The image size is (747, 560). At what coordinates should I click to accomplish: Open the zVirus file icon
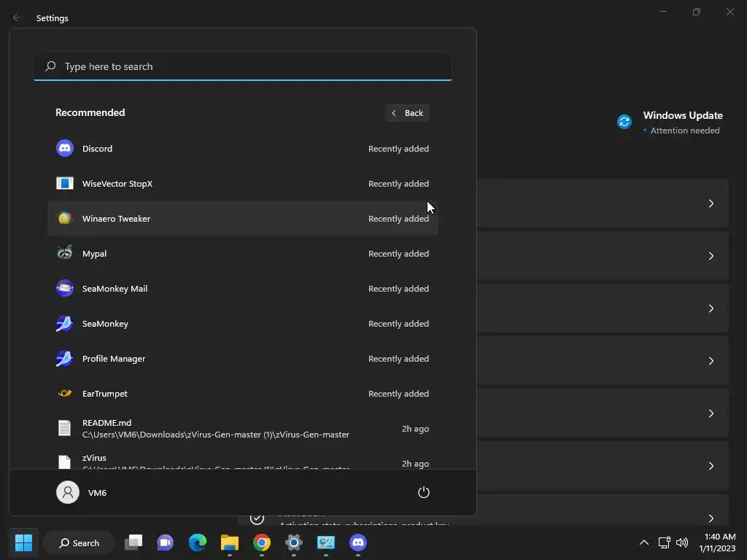64,462
